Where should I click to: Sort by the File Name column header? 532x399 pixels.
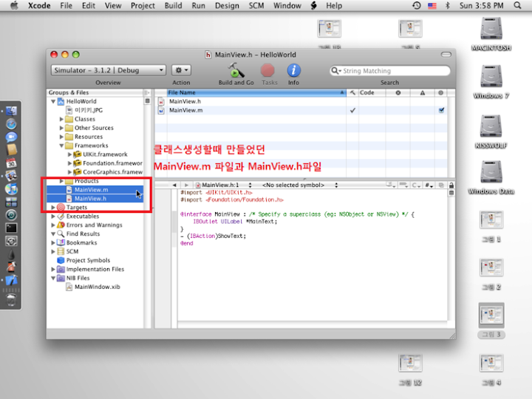256,92
